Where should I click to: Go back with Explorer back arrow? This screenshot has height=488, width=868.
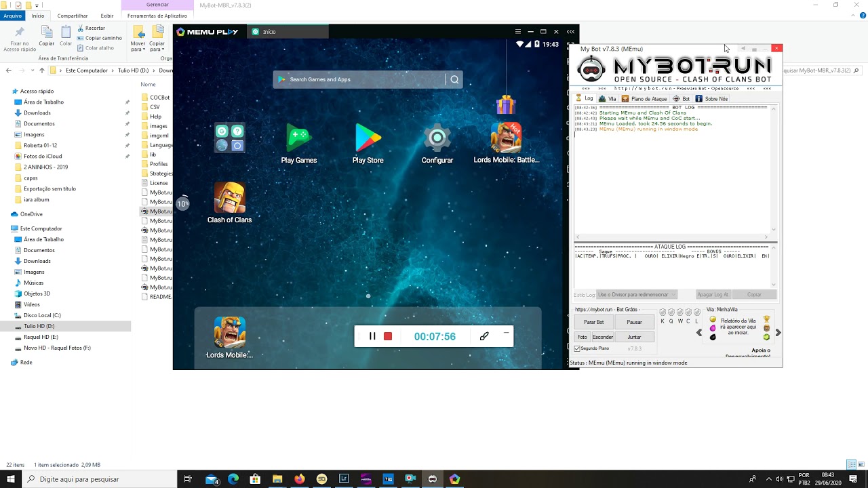pos(8,70)
